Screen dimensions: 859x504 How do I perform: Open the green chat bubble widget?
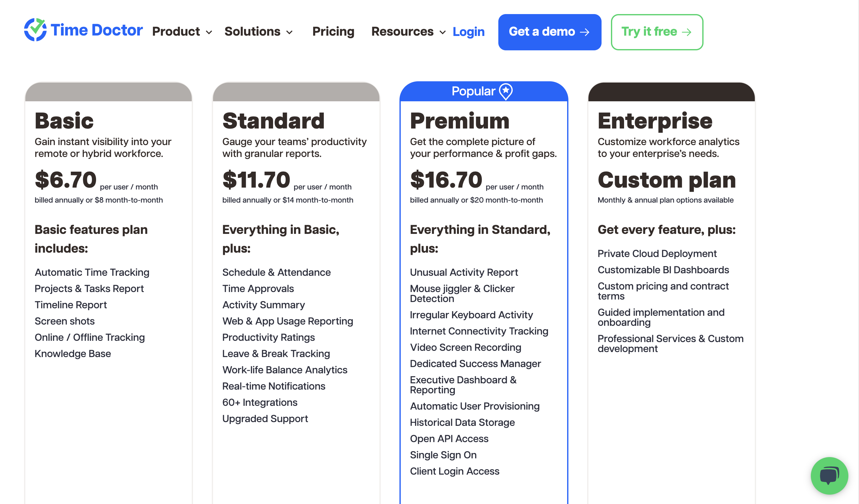point(829,475)
